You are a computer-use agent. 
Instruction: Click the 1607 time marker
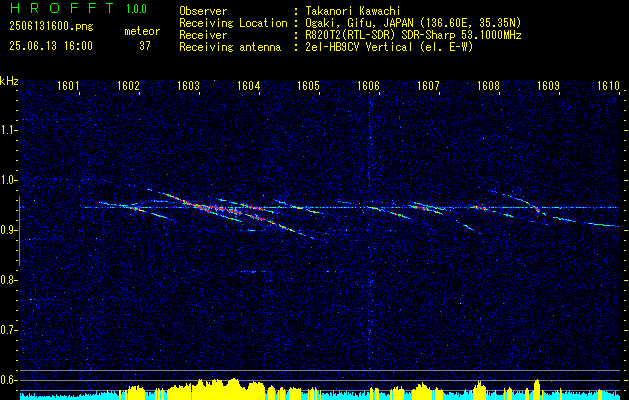pos(428,85)
